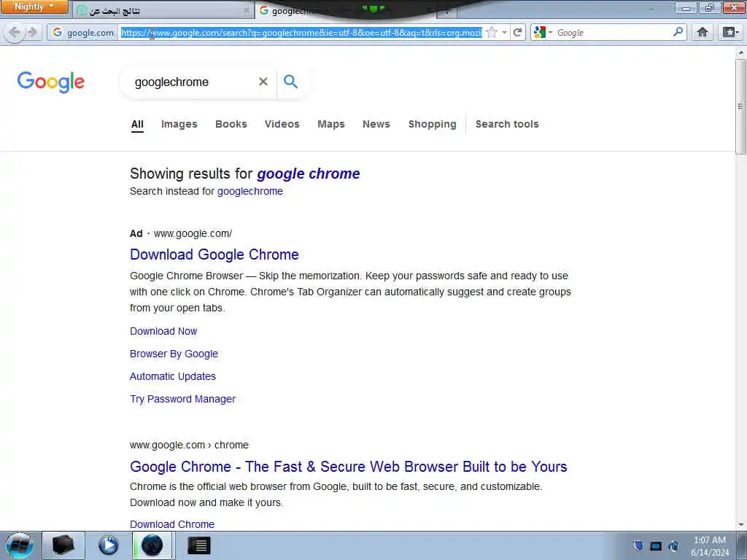This screenshot has width=747, height=560.
Task: Bookmark this page with the star icon
Action: [x=492, y=32]
